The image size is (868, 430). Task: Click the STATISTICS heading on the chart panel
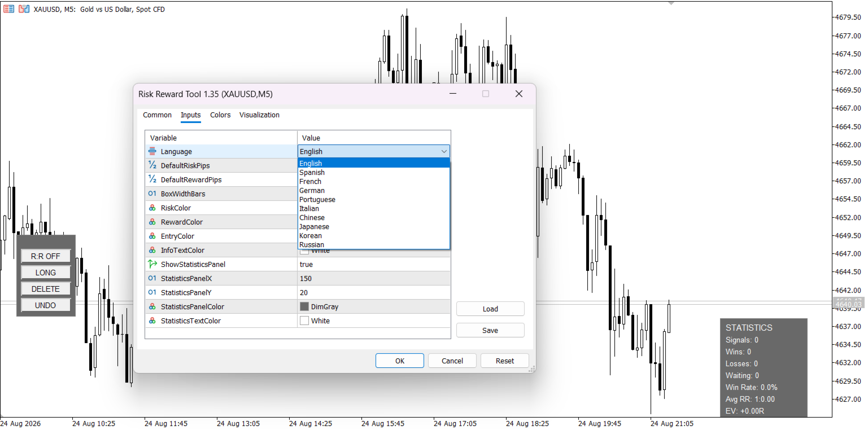749,328
